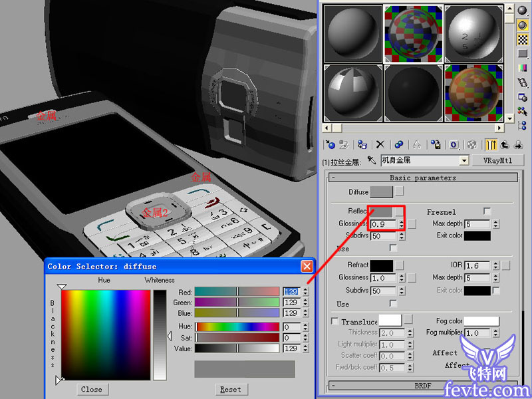Click the Sample UV Tiling icon
532x399 pixels.
tap(522, 54)
